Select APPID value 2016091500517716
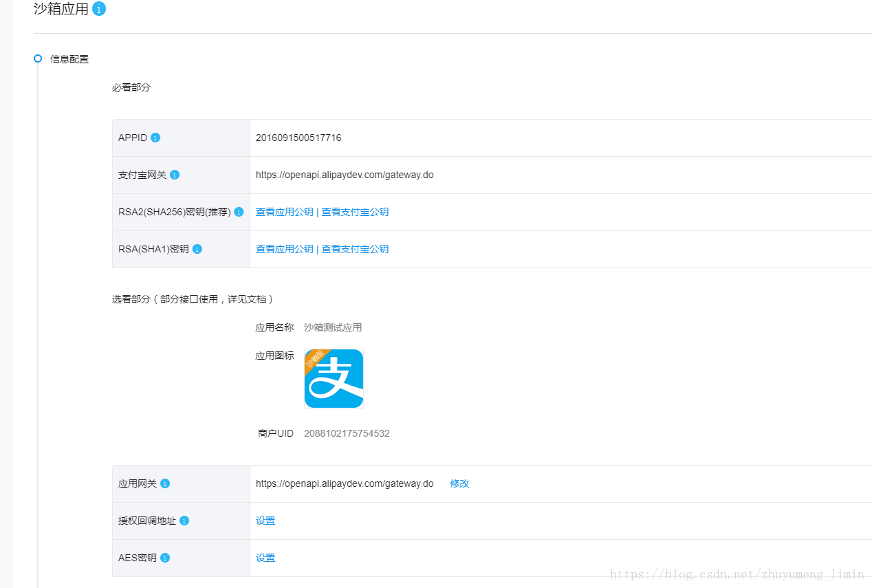Viewport: 872px width, 588px height. pyautogui.click(x=298, y=138)
